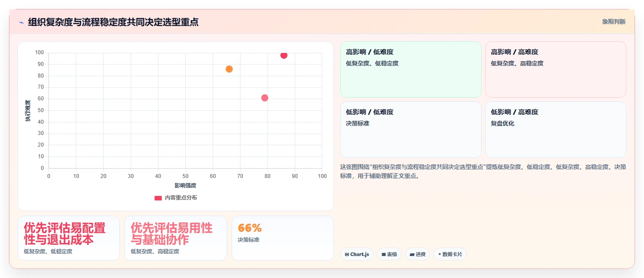Select the 高影响 / 低难度 quadrant card
Screen dimensions: 644x278
click(x=411, y=69)
